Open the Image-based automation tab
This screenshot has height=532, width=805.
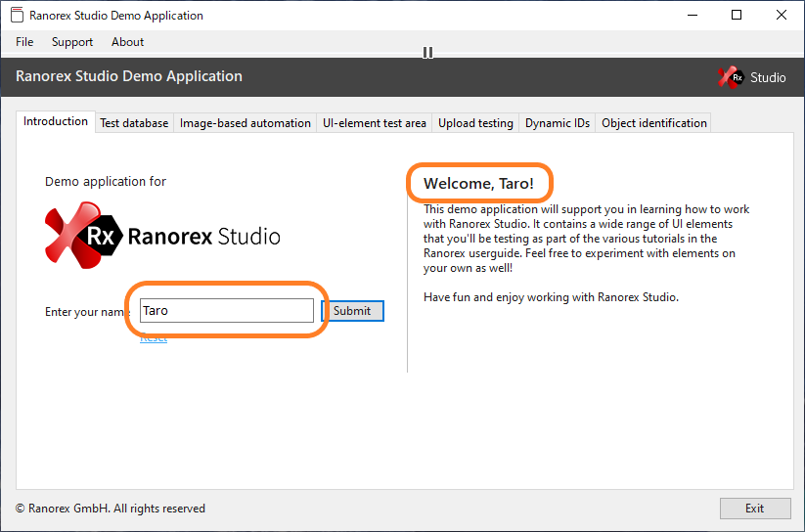[245, 123]
